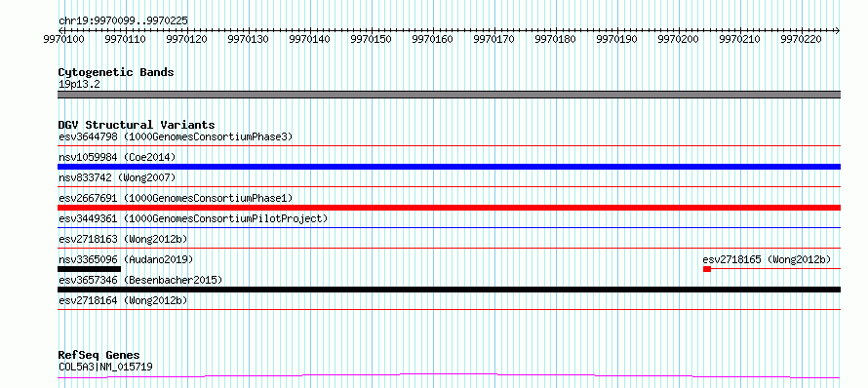Open the esv3644798 (1000GenomesConsortiumPhase3) label
The width and height of the screenshot is (868, 388).
pyautogui.click(x=176, y=136)
